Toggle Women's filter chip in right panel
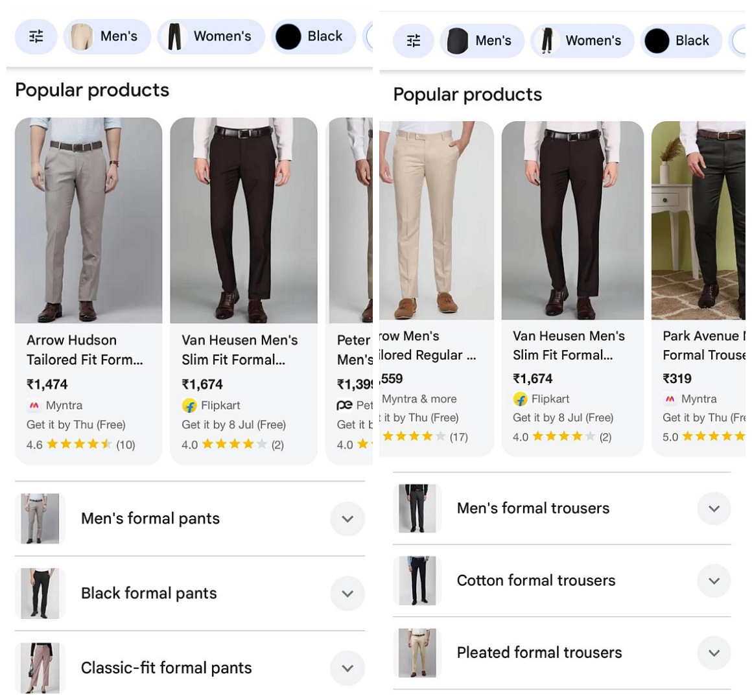752x700 pixels. pyautogui.click(x=582, y=41)
